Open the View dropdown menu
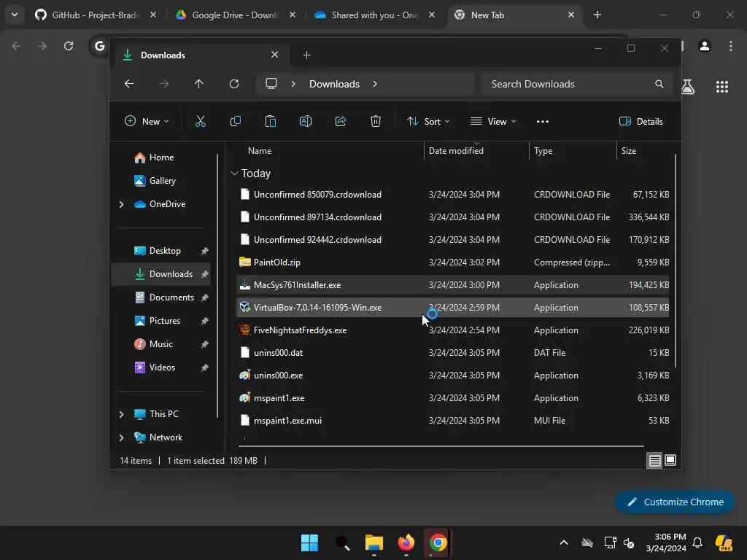Viewport: 747px width, 560px height. [493, 122]
